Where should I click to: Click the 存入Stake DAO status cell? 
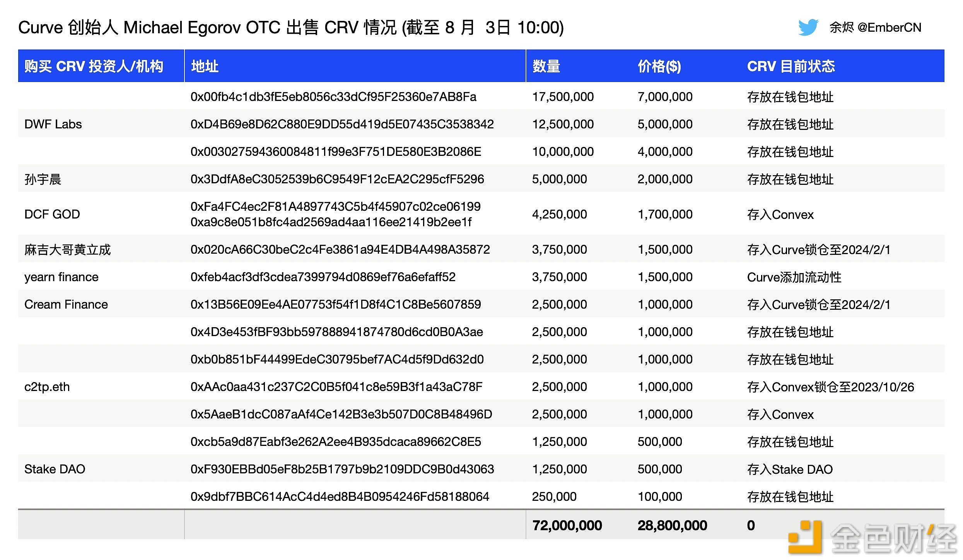(790, 469)
